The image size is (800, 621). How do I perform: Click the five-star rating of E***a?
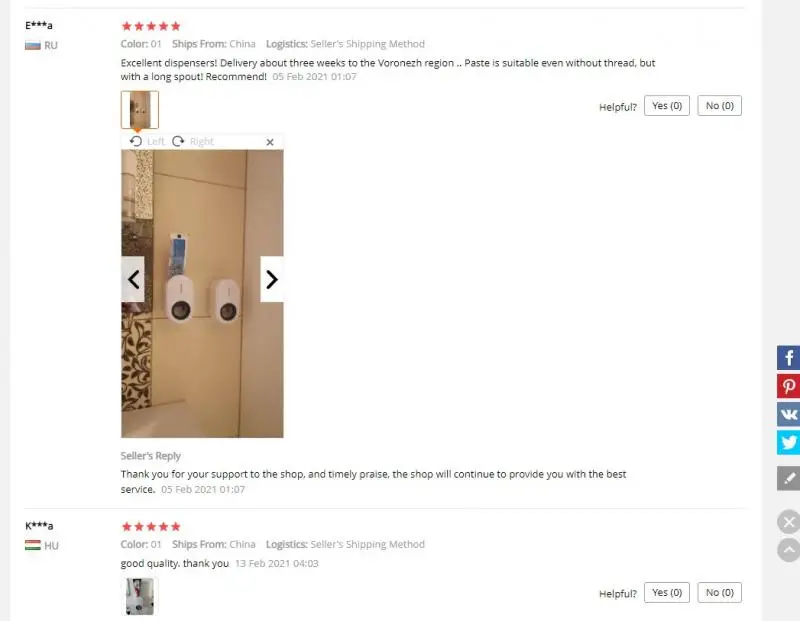pyautogui.click(x=151, y=26)
